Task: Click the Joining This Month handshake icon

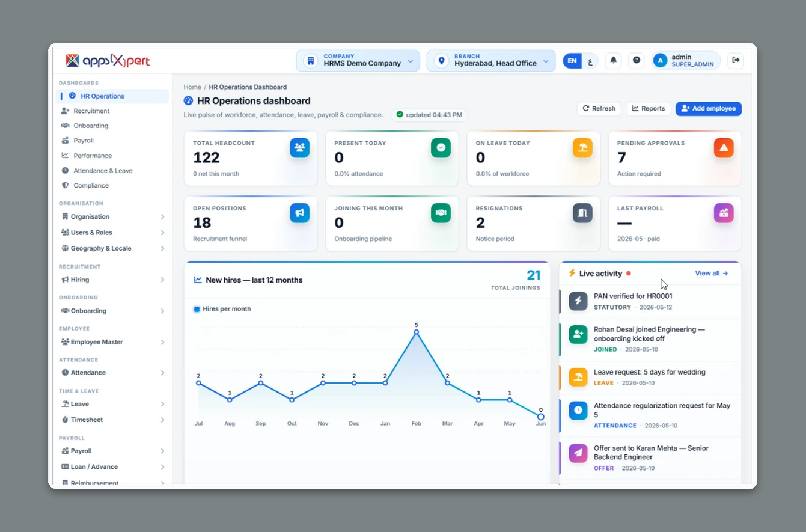Action: click(x=441, y=213)
